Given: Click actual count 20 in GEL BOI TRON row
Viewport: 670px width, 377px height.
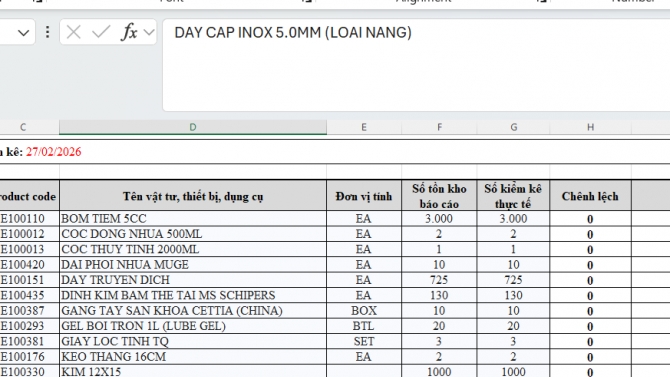Looking at the screenshot, I should coord(513,326).
